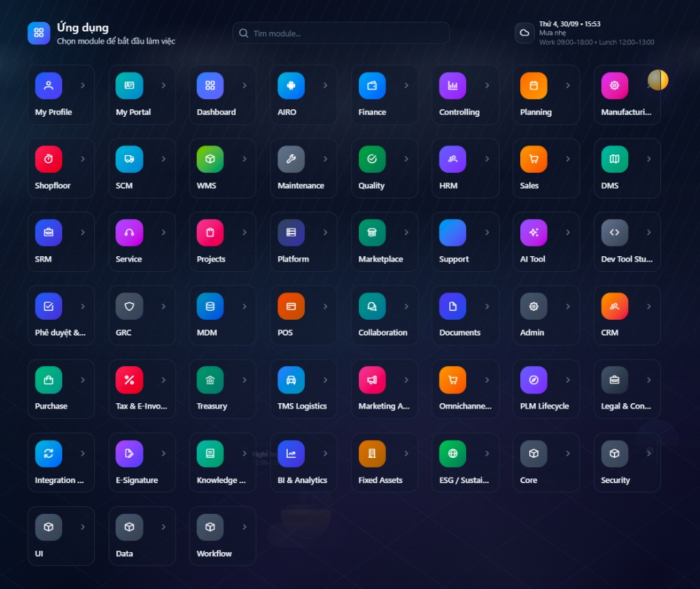The image size is (700, 589).
Task: Open the Tax & E-Invoice percent icon
Action: [x=129, y=380]
